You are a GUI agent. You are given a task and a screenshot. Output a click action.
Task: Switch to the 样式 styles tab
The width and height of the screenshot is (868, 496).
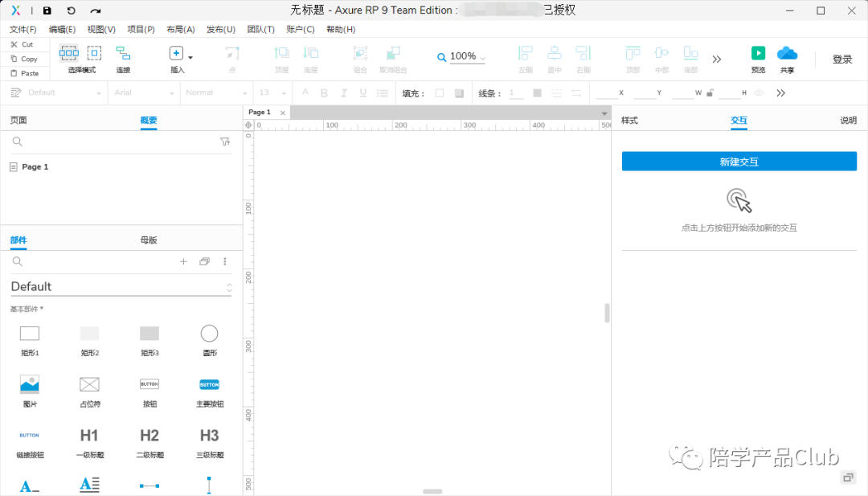coord(629,120)
